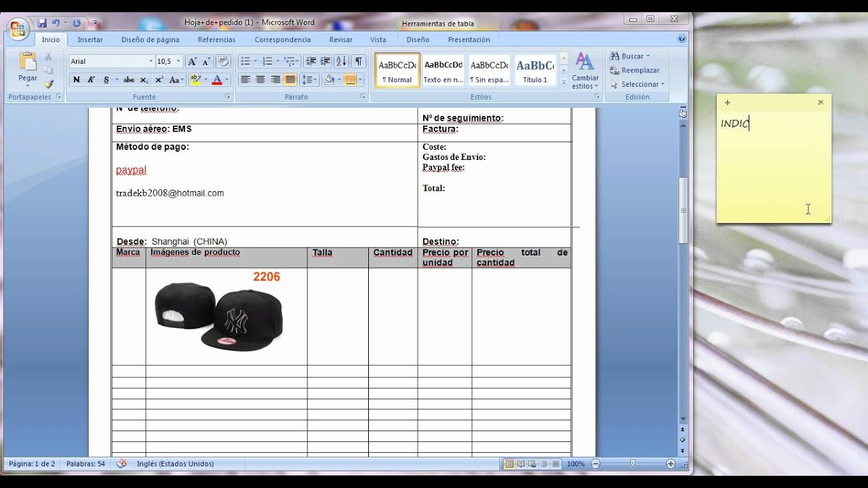Open the Change Case Aa dropdown
This screenshot has height=488, width=868.
pyautogui.click(x=176, y=79)
